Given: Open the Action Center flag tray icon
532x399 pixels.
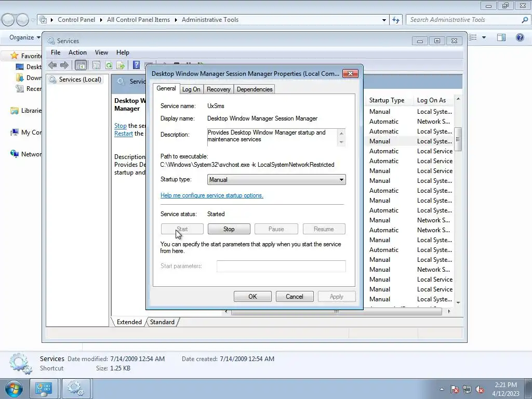Looking at the screenshot, I should (x=455, y=389).
